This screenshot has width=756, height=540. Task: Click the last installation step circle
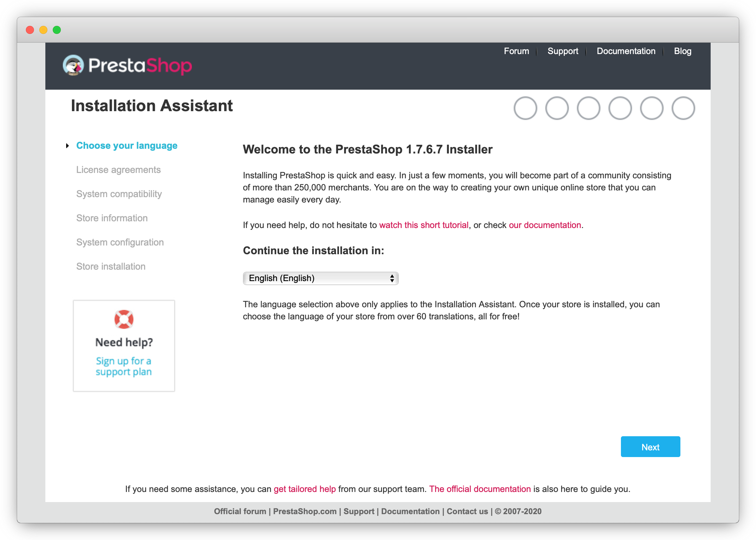[683, 108]
